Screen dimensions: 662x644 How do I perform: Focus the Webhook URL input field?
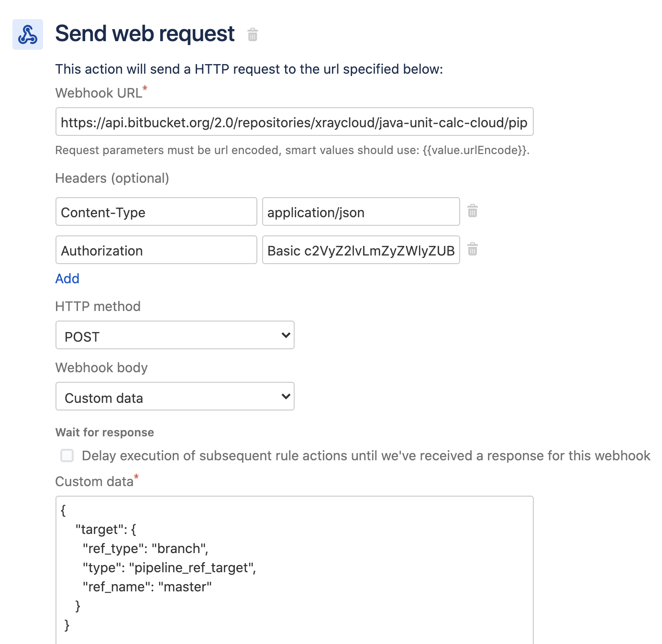coord(295,122)
